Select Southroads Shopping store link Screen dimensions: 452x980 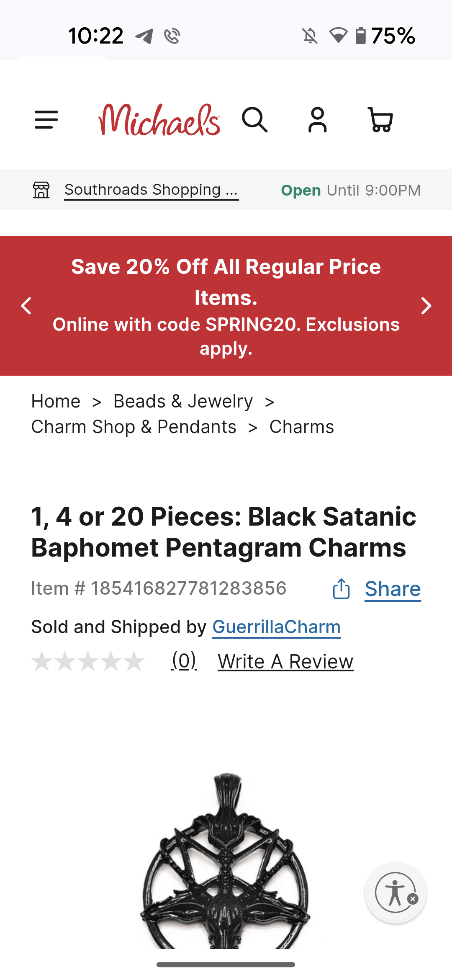(x=151, y=190)
